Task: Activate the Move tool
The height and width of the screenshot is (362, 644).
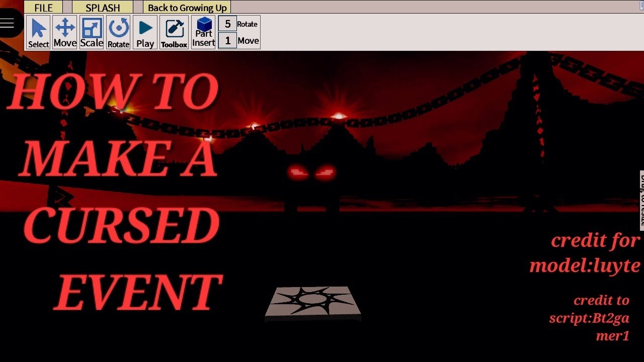Action: tap(65, 33)
